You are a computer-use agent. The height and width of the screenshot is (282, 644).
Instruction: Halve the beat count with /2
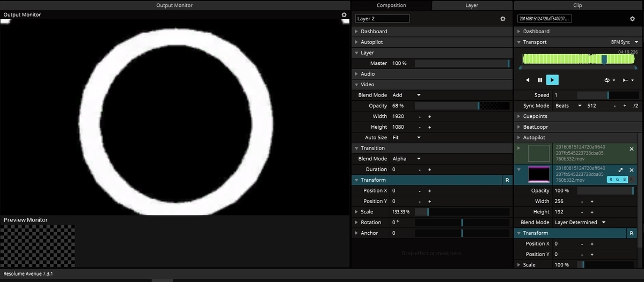[635, 106]
